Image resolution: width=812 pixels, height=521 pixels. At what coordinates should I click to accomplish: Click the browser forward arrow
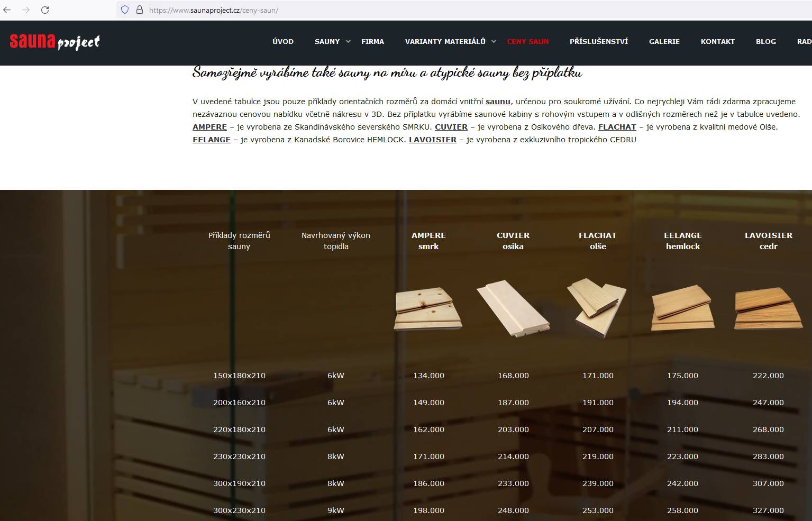click(26, 10)
